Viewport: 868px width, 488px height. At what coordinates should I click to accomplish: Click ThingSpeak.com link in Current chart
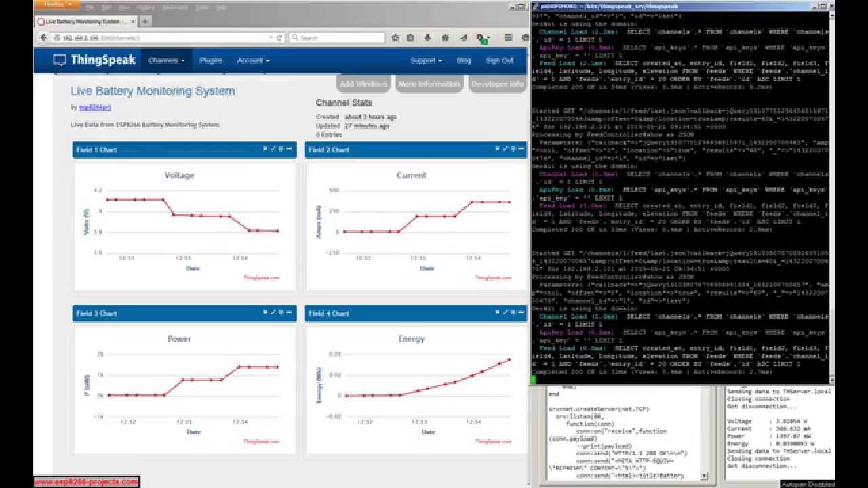tap(494, 278)
